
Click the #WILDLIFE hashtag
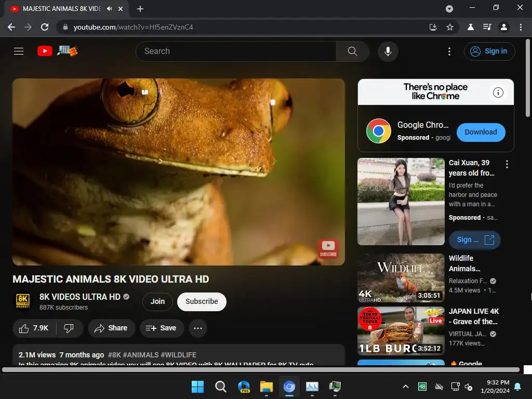coord(179,355)
